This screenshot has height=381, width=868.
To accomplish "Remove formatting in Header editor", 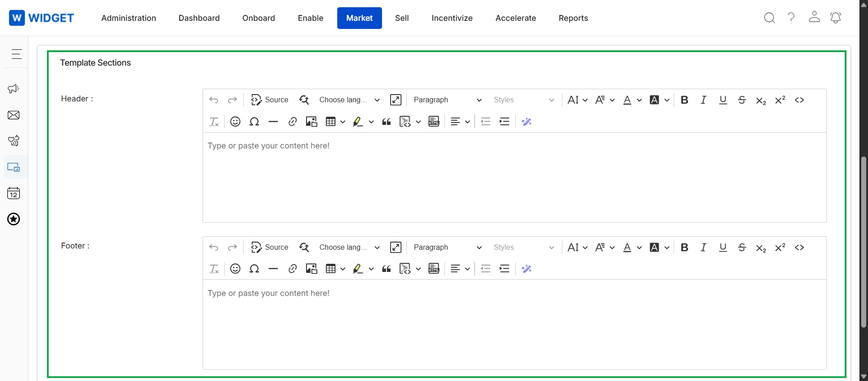I will click(x=214, y=122).
